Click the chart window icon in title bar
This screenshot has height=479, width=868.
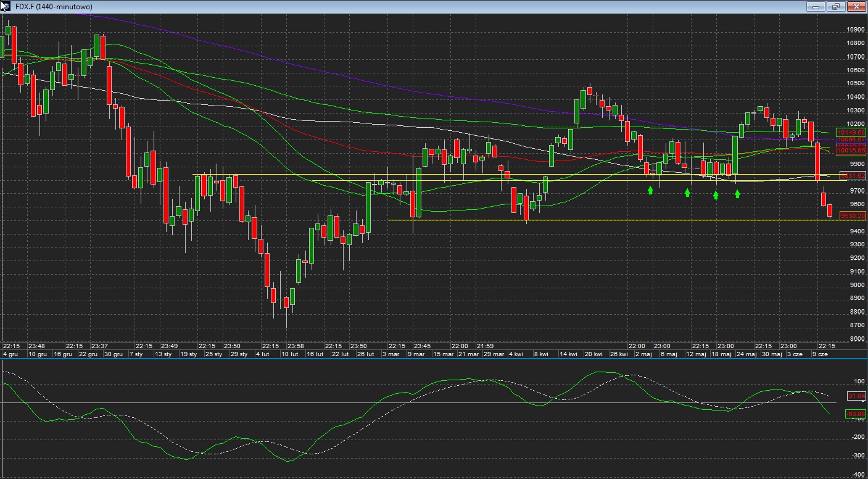(6, 6)
